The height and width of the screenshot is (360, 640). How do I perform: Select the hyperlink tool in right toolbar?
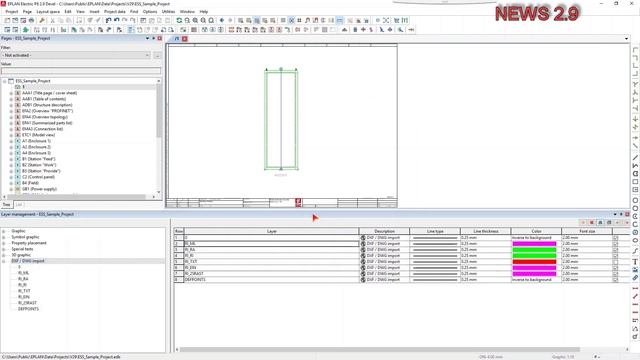tap(635, 278)
